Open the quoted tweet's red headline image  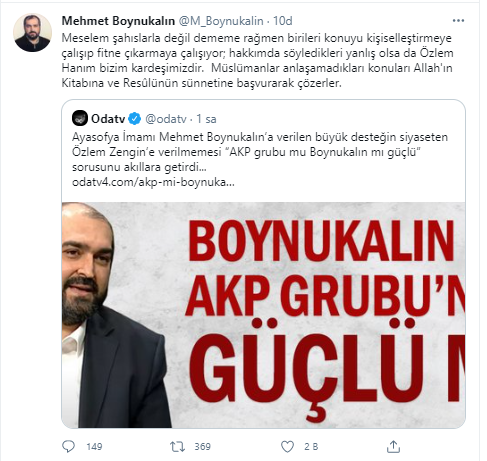[x=263, y=315]
